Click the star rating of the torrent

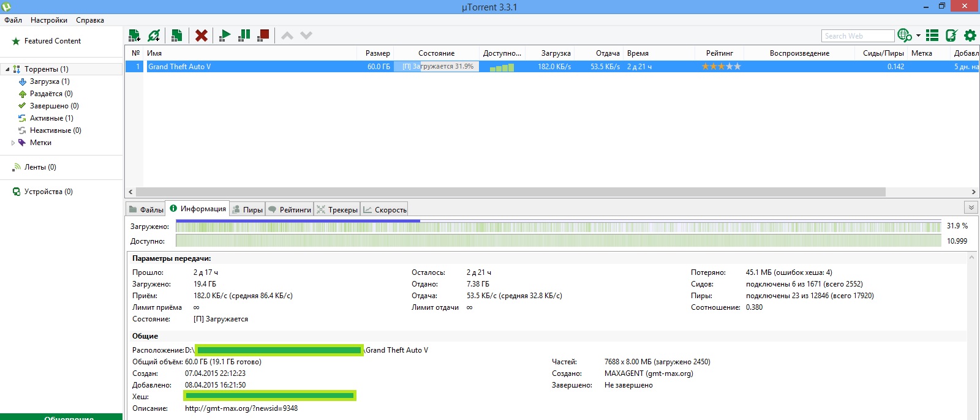pyautogui.click(x=721, y=67)
